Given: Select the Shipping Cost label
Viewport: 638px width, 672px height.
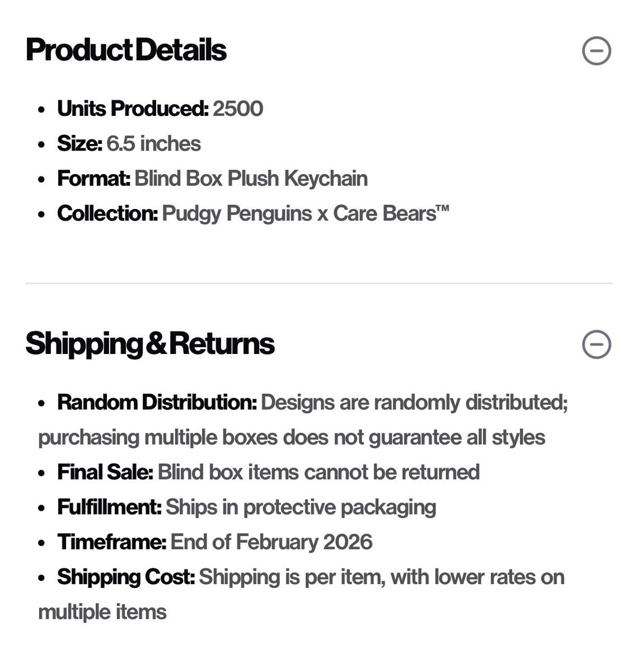Looking at the screenshot, I should 126,577.
